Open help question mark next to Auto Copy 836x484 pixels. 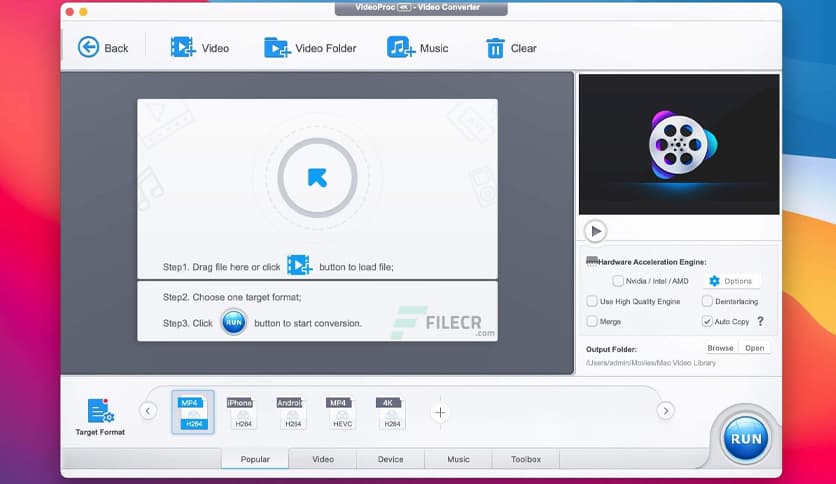pyautogui.click(x=760, y=321)
